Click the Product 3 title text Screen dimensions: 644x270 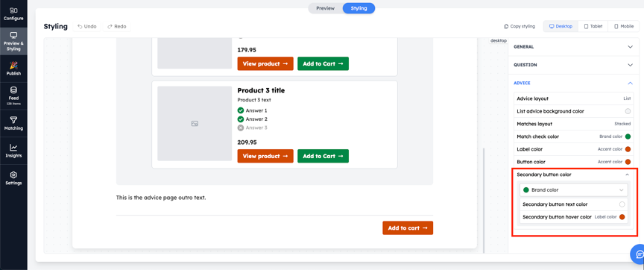(261, 90)
